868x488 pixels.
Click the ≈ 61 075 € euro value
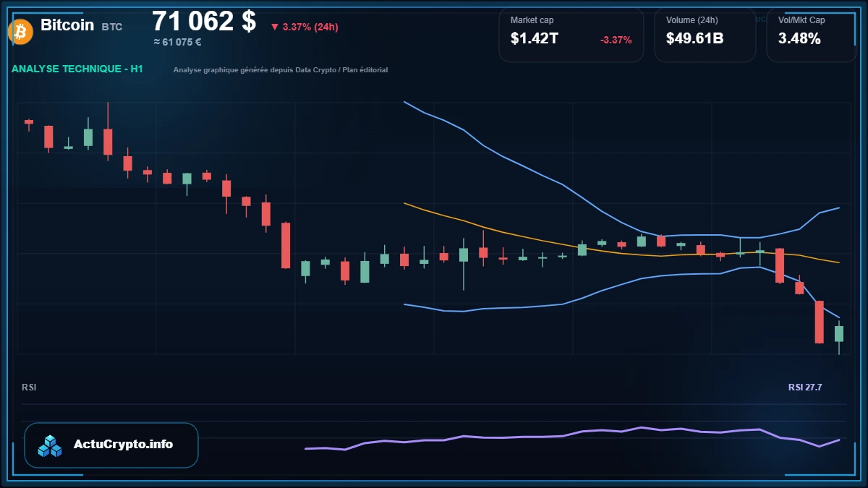click(x=177, y=42)
